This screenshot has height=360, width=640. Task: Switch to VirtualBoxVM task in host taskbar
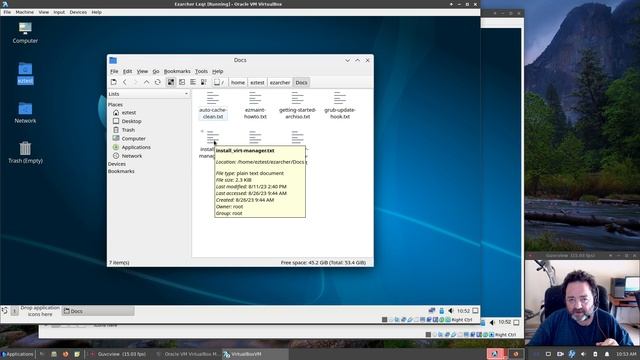point(255,354)
